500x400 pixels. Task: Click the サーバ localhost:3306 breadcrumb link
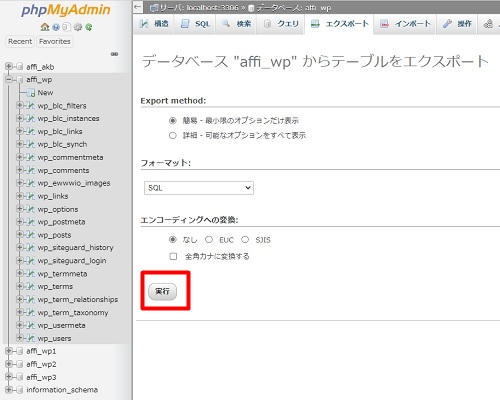pyautogui.click(x=194, y=7)
